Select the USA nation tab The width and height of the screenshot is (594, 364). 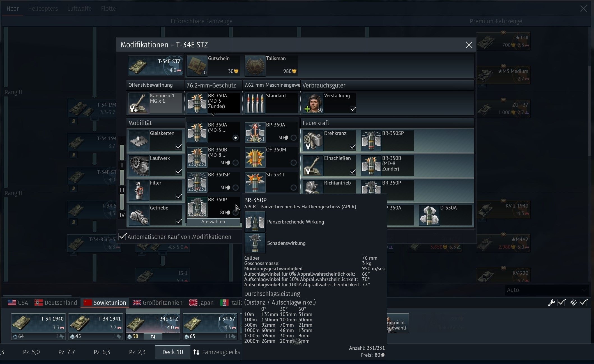pos(18,303)
